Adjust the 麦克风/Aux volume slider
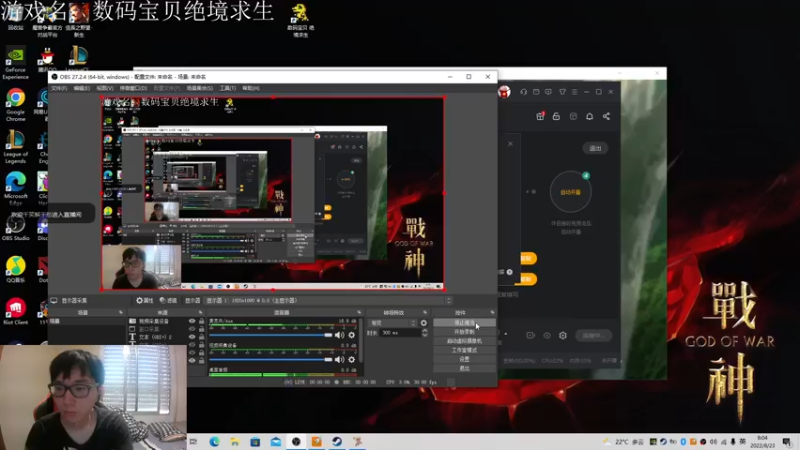Screen dimensions: 800x450 (x=270, y=335)
